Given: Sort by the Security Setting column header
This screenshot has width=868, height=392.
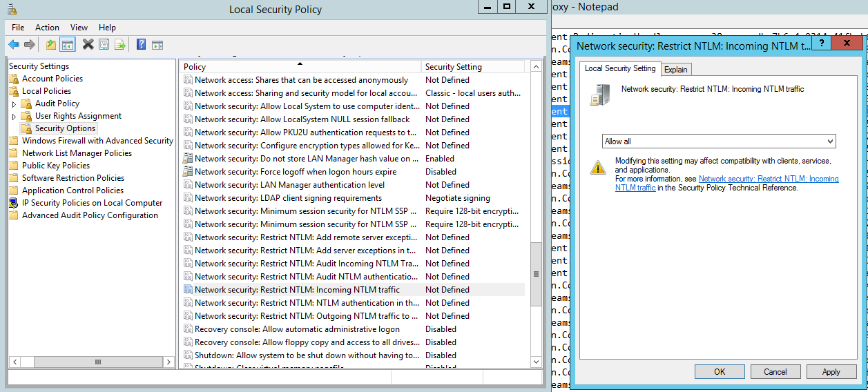Looking at the screenshot, I should [473, 67].
